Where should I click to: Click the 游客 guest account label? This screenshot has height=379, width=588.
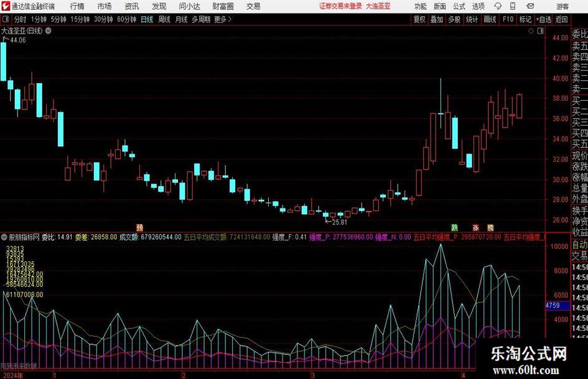tap(562, 6)
